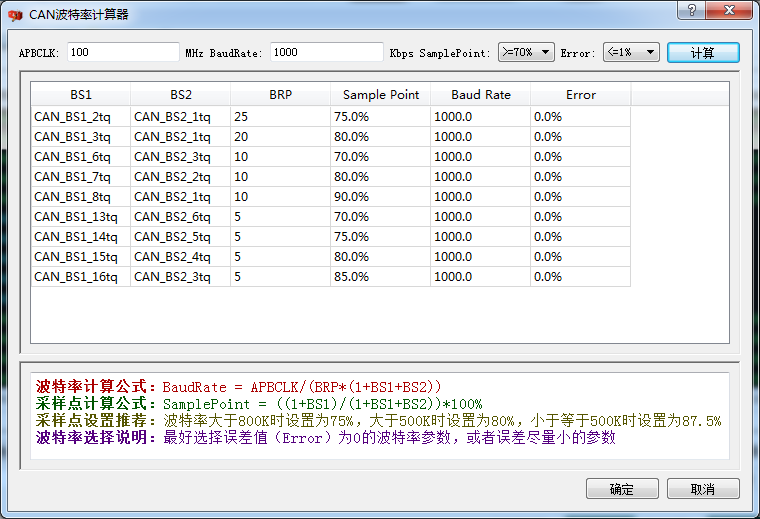Image resolution: width=760 pixels, height=519 pixels.
Task: Click CAN_BS2_6tq cell
Action: coord(181,217)
